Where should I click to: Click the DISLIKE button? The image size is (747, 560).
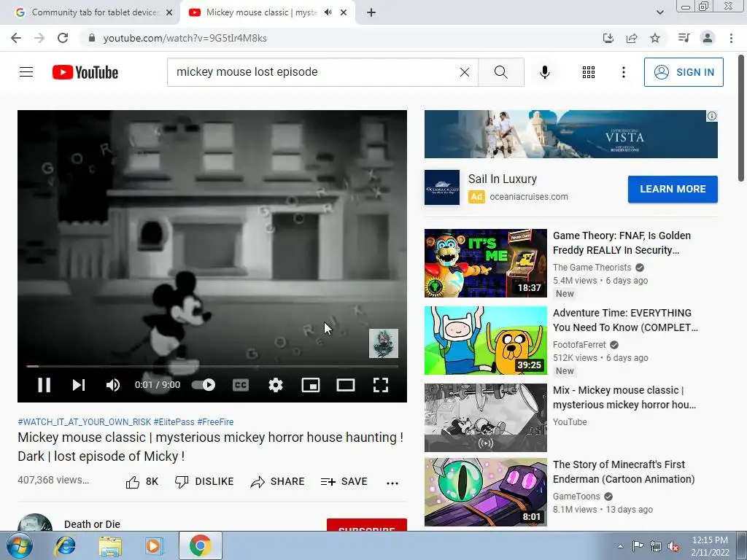pyautogui.click(x=204, y=482)
